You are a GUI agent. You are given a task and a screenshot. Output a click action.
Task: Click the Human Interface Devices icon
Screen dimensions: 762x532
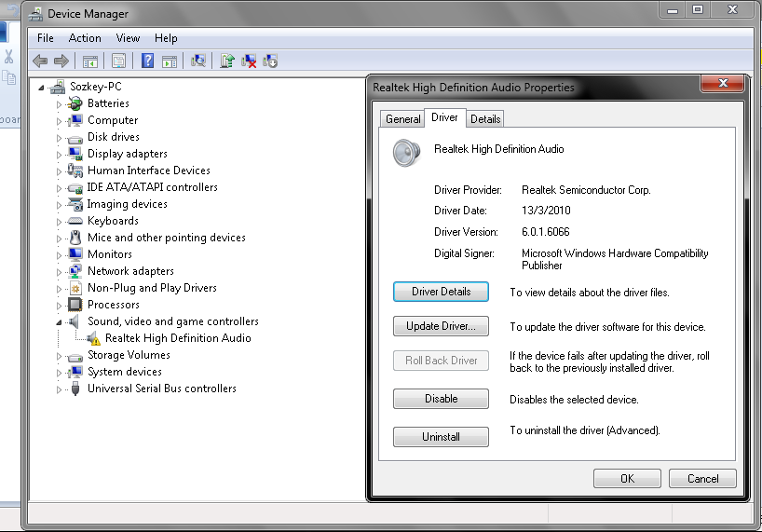click(75, 171)
